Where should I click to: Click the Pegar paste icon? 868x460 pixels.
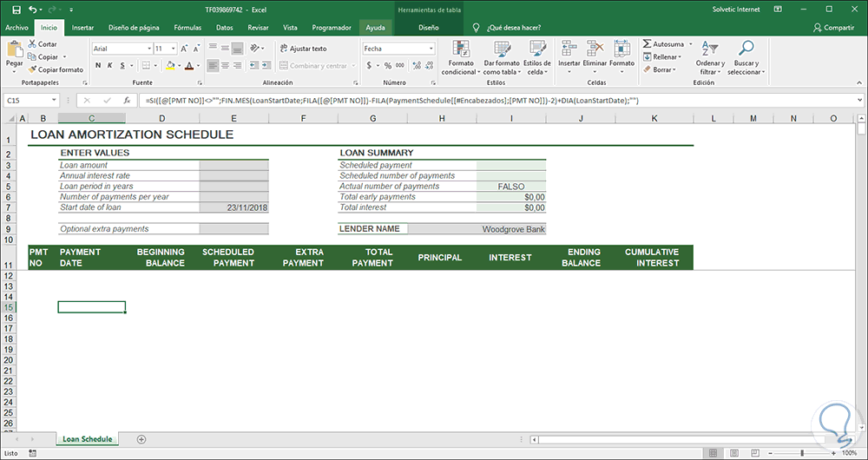click(x=14, y=49)
